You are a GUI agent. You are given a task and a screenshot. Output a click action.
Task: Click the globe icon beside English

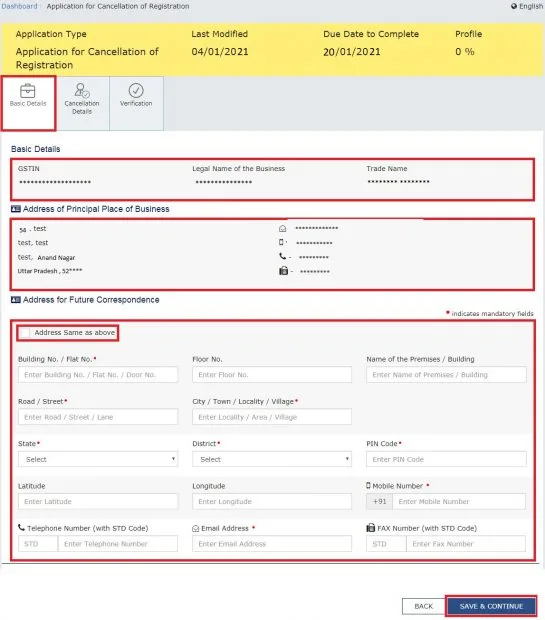coord(514,6)
